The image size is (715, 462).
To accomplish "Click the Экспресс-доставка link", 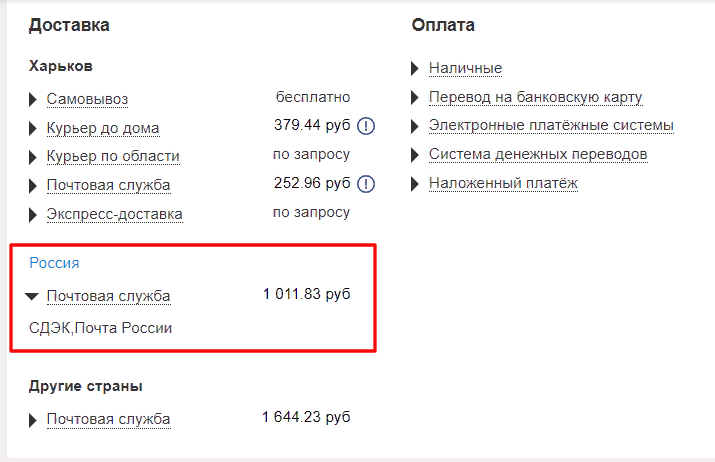I will [114, 214].
